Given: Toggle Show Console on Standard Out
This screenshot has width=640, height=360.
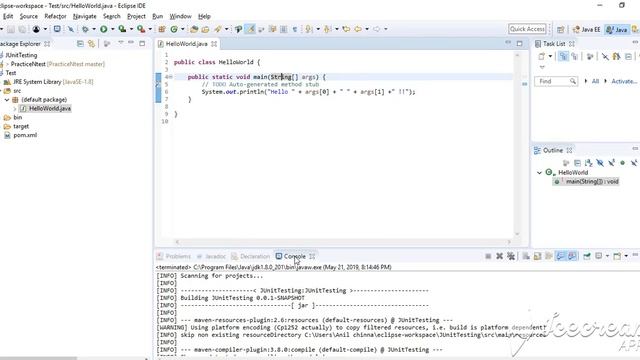Looking at the screenshot, I should (560, 256).
